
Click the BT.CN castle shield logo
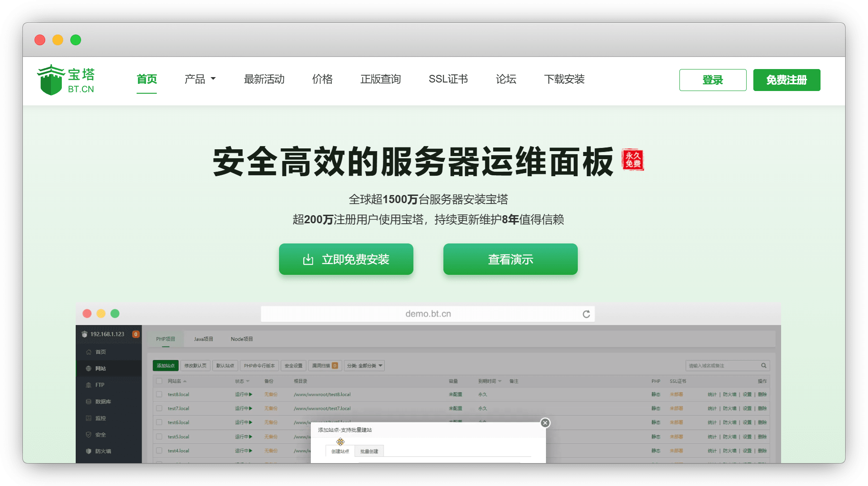tap(51, 80)
